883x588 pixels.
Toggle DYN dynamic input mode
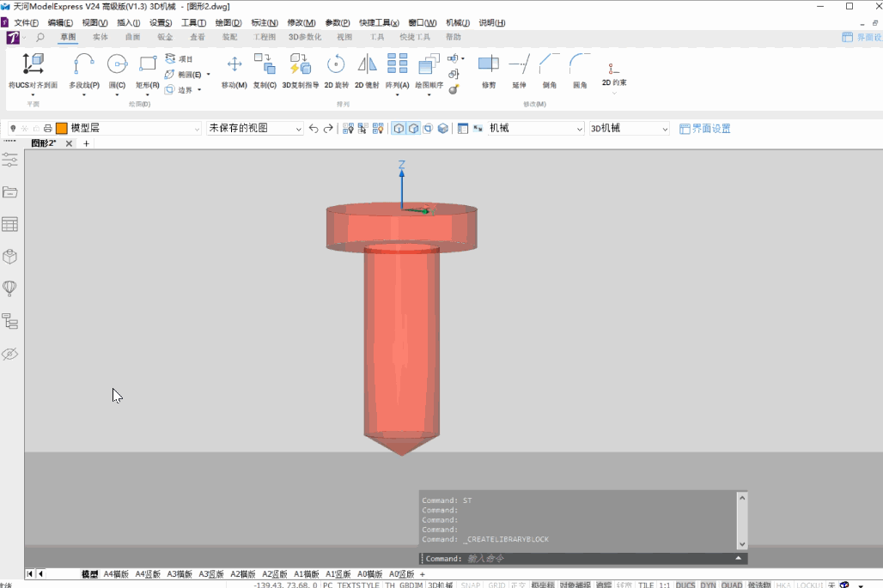point(708,585)
